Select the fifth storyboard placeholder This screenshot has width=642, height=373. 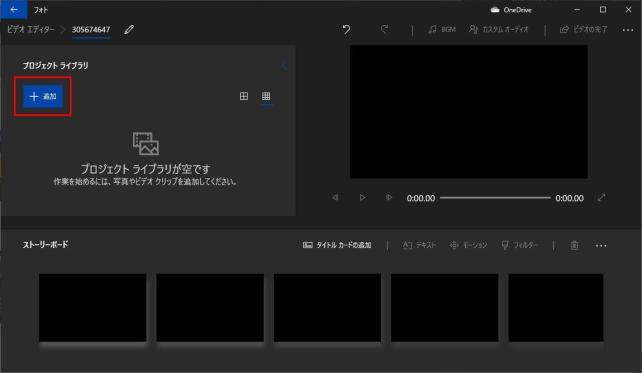(x=556, y=307)
